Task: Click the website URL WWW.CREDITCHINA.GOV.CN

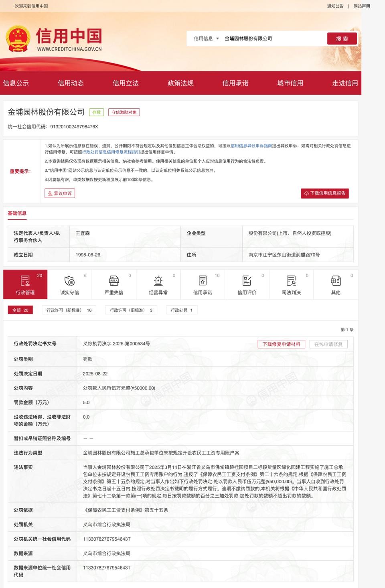Action: (x=69, y=49)
